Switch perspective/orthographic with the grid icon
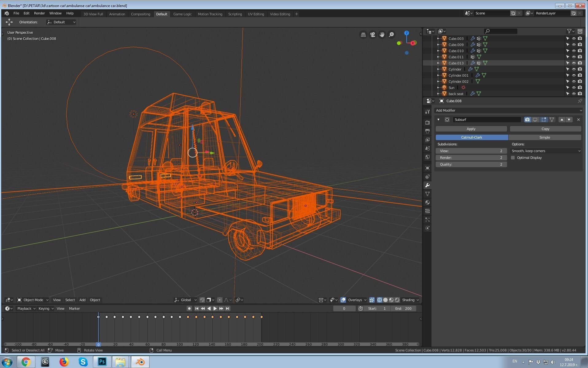The image size is (588, 368). tap(363, 35)
